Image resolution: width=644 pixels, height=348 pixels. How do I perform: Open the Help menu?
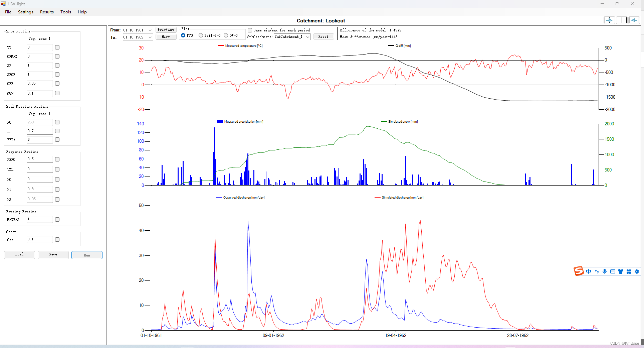point(82,12)
